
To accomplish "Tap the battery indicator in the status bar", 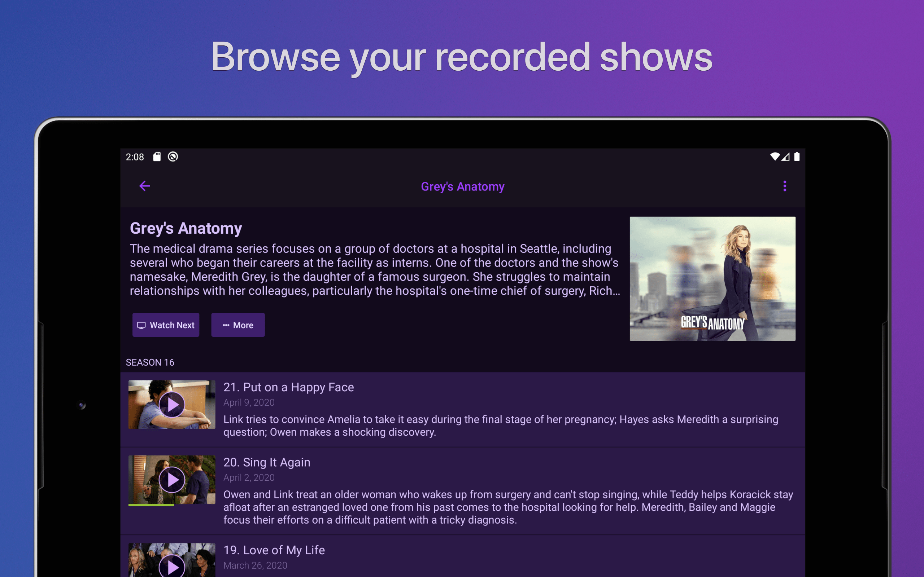I will pyautogui.click(x=797, y=157).
